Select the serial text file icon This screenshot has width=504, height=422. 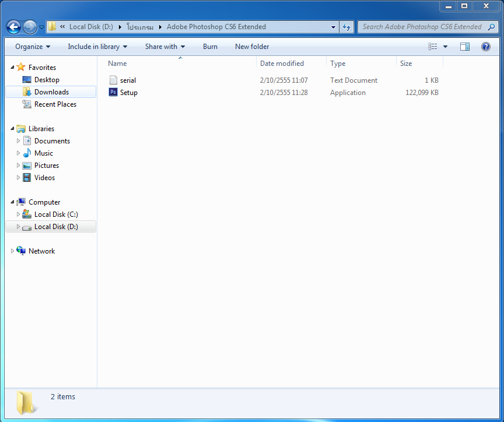pos(113,80)
